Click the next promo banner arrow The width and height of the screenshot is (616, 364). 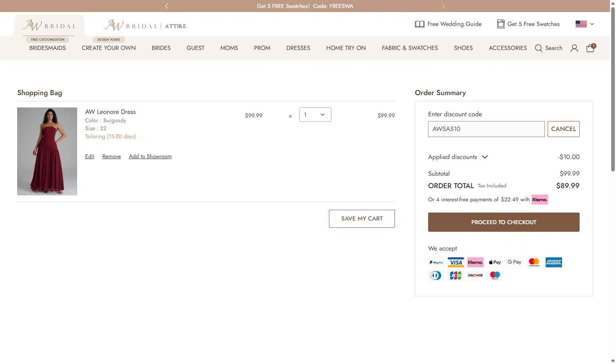pyautogui.click(x=443, y=6)
